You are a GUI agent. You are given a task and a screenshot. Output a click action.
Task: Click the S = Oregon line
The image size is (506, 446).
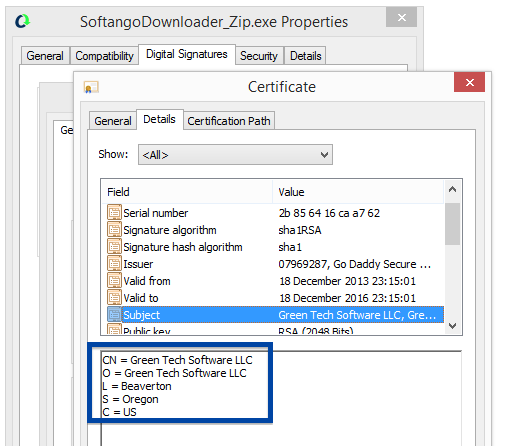click(x=130, y=399)
